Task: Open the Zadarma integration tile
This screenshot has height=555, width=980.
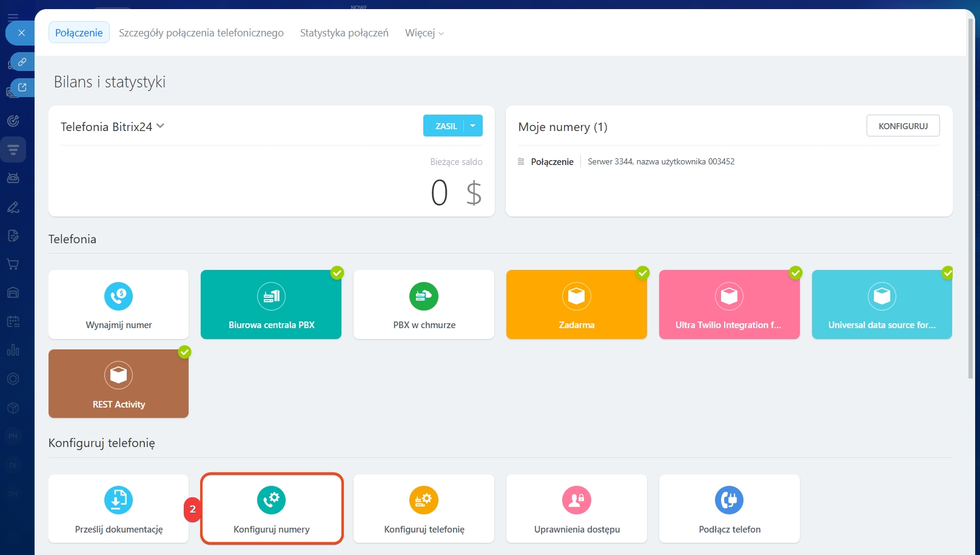Action: pyautogui.click(x=576, y=304)
